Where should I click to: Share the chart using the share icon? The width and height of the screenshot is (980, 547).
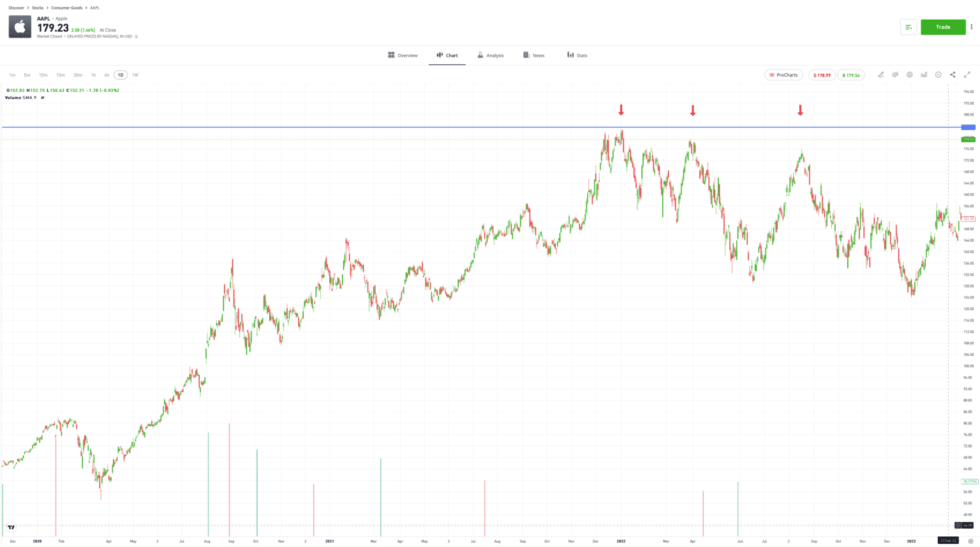click(x=952, y=75)
